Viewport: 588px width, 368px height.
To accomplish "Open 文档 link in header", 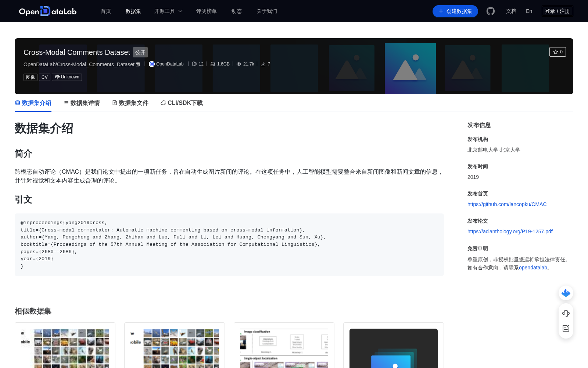I will click(x=511, y=11).
